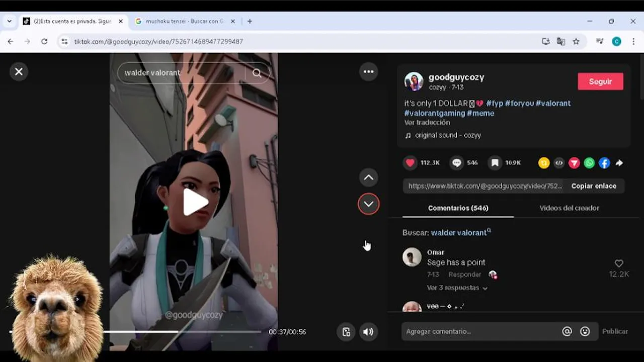Click the address bar URL
Screen dimensions: 644x362
coord(158,42)
